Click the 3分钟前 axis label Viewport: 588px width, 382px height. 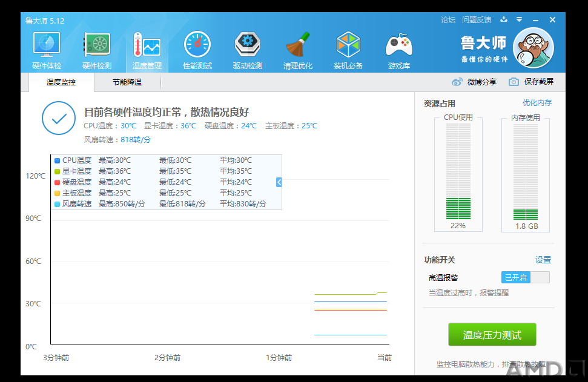[x=56, y=358]
